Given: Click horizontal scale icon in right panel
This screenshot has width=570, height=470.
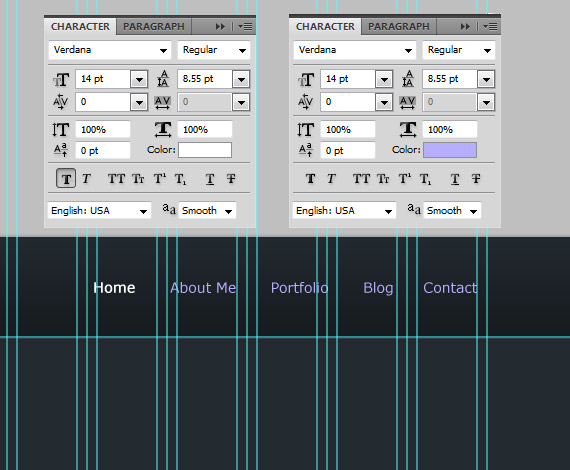Looking at the screenshot, I should point(408,129).
